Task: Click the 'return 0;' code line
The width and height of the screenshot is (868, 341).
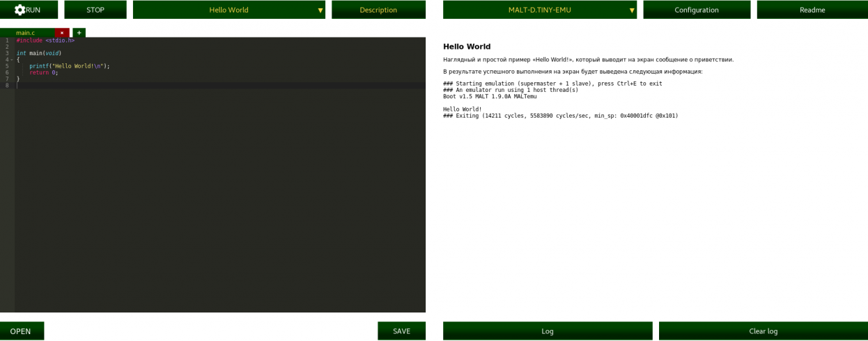Action: coord(44,72)
